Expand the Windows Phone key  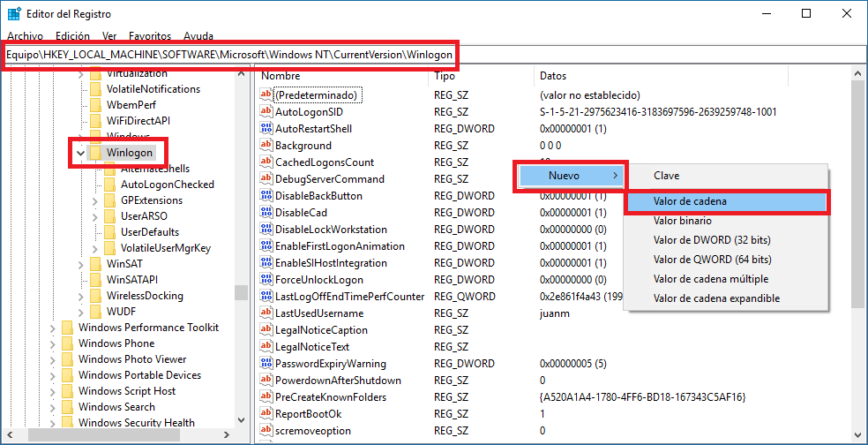[x=53, y=343]
